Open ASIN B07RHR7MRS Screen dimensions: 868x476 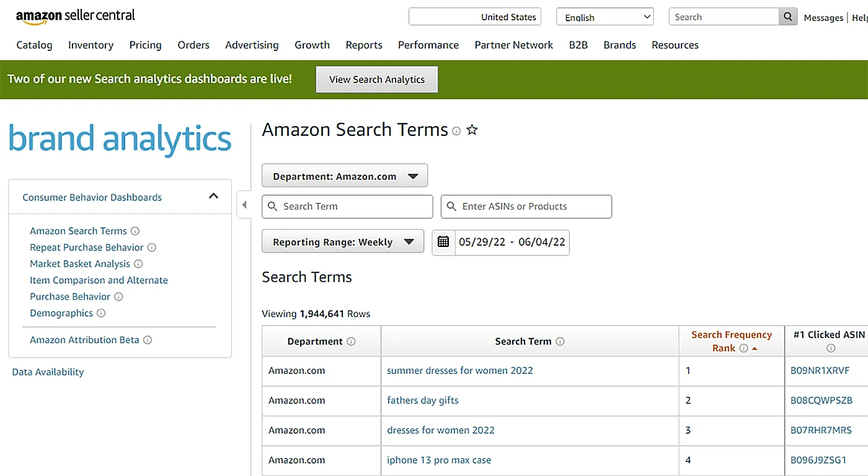(821, 430)
